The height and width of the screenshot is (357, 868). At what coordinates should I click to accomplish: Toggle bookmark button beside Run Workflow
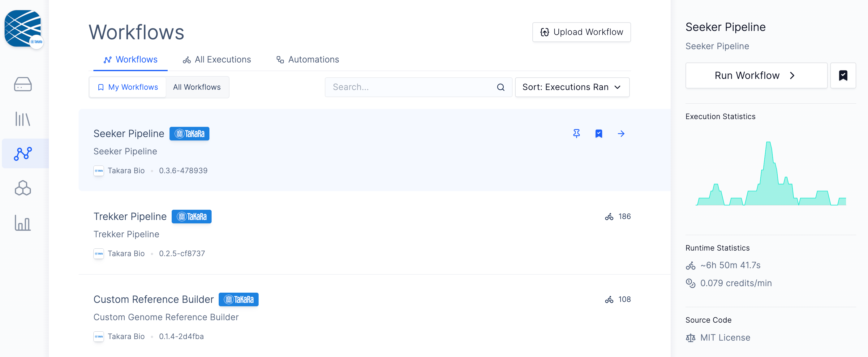coord(843,75)
